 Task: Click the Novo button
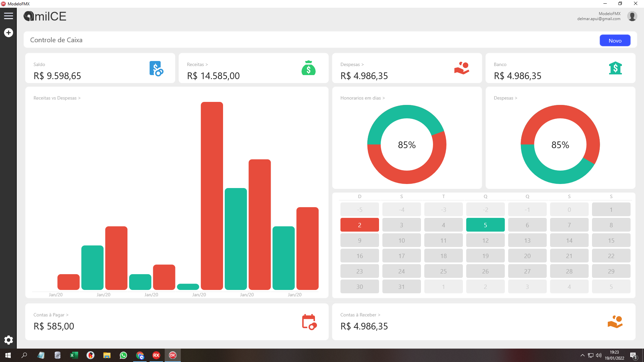[615, 40]
